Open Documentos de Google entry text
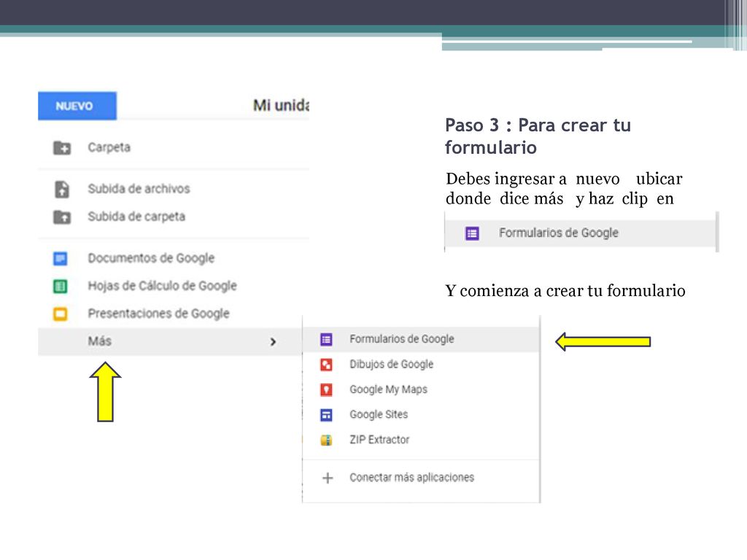 coord(151,258)
